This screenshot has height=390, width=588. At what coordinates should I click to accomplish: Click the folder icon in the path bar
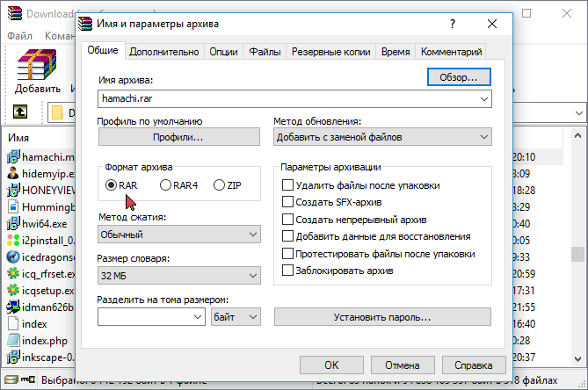click(57, 112)
